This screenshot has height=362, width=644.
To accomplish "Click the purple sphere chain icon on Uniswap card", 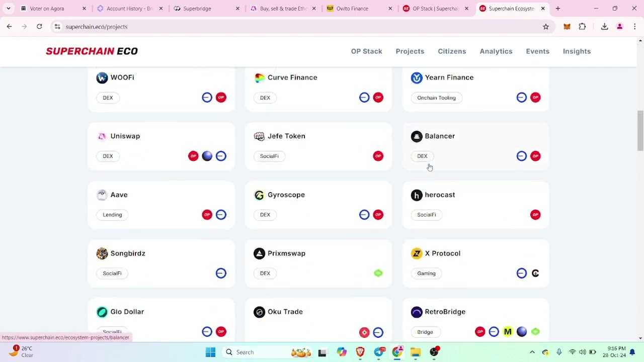I will (207, 156).
